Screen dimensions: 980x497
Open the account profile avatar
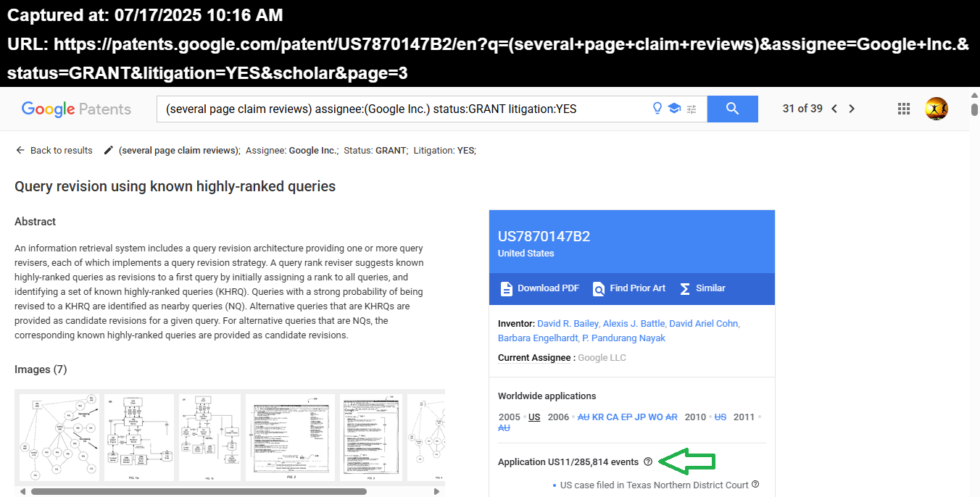(937, 109)
